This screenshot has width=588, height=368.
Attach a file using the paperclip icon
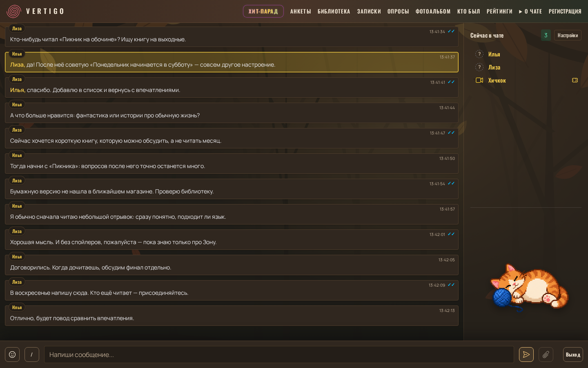[x=546, y=355]
